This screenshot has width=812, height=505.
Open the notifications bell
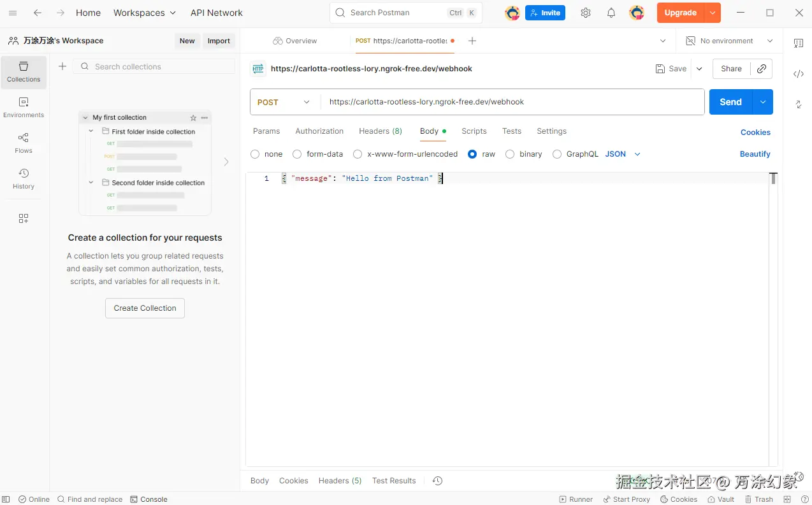[611, 13]
